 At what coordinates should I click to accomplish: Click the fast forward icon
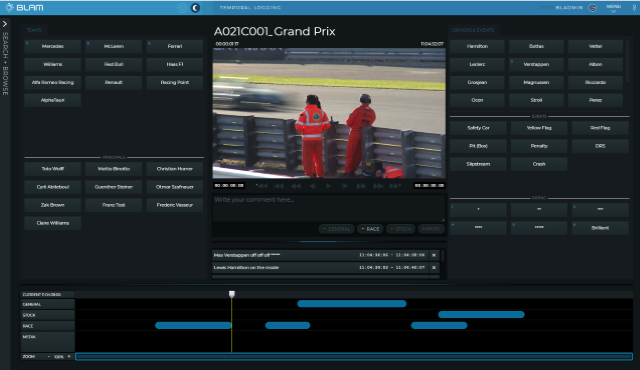[x=361, y=186]
